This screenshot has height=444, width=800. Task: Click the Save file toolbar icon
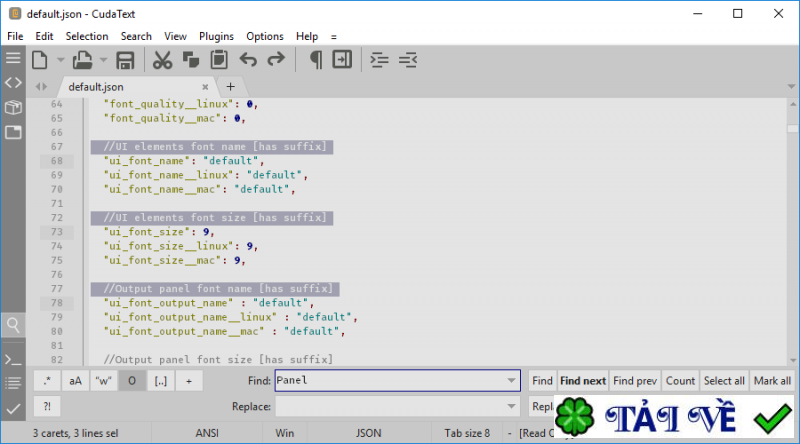point(126,61)
